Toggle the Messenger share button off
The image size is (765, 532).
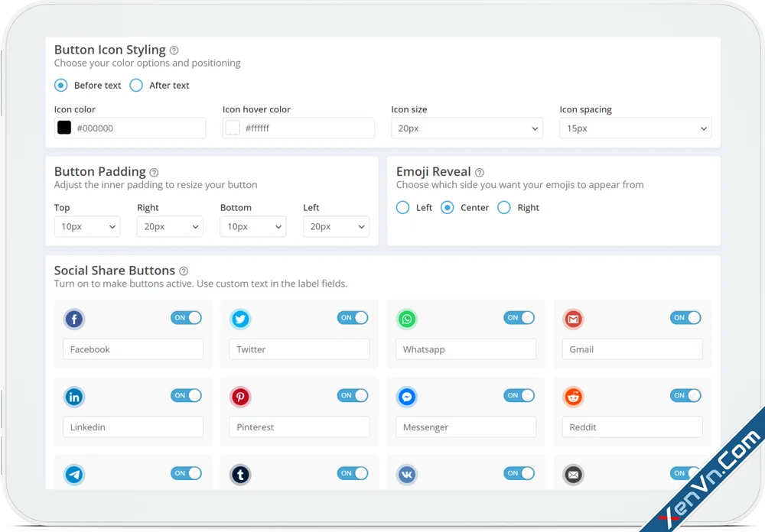[519, 395]
